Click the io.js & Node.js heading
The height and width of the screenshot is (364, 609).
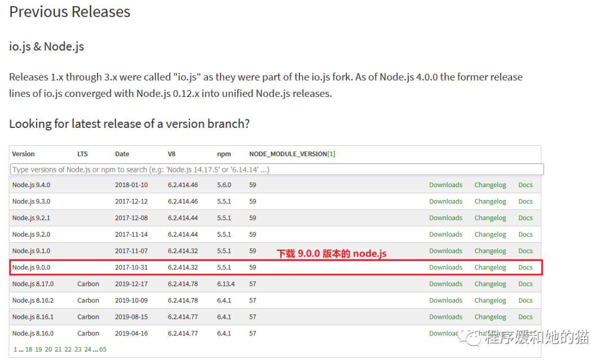click(x=47, y=47)
